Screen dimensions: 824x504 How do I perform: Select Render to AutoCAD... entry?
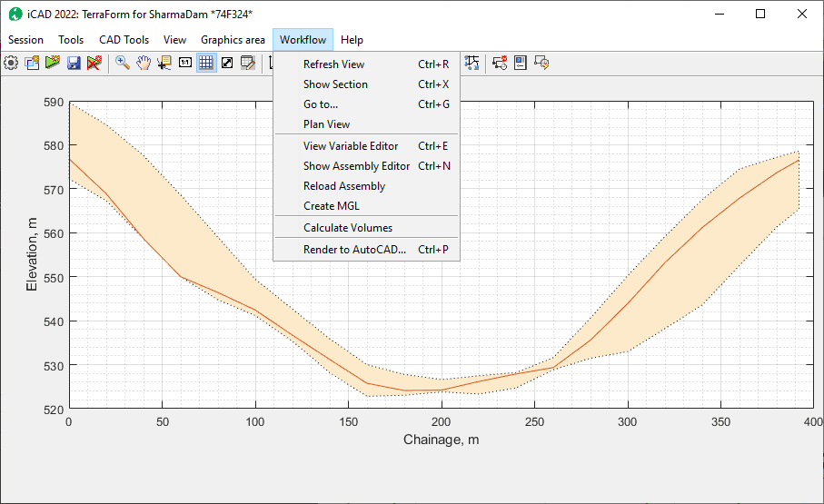[x=366, y=250]
